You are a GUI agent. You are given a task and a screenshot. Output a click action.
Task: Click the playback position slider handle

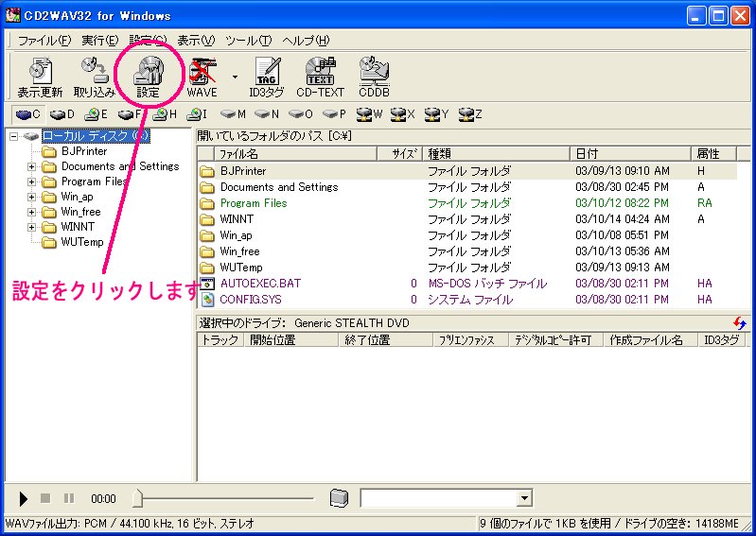point(138,498)
